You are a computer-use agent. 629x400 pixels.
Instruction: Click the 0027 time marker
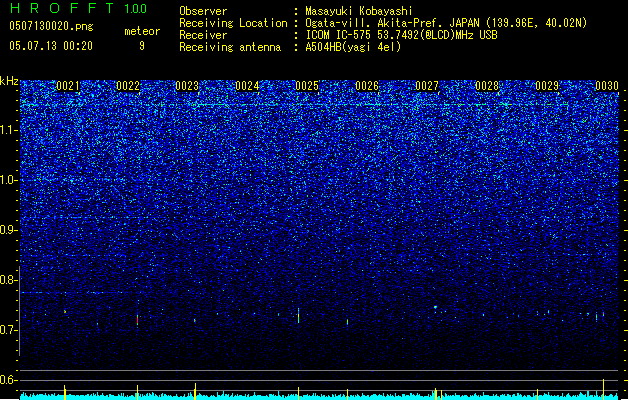tap(427, 86)
